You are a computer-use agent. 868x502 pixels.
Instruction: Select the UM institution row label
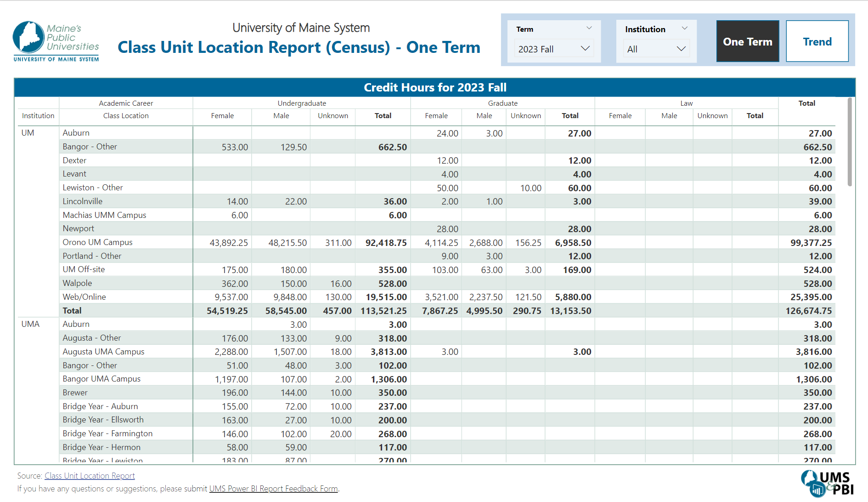[x=28, y=133]
